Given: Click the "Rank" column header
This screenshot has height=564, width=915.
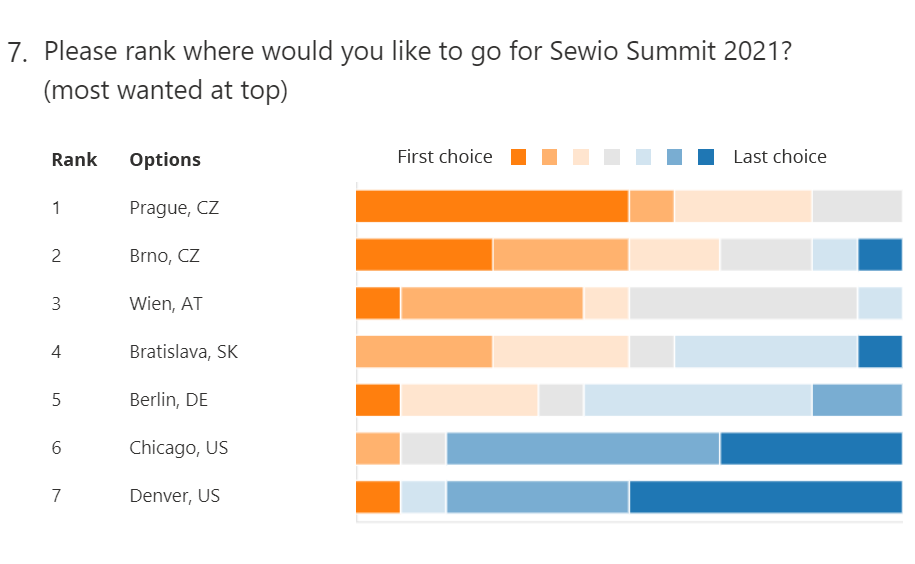Looking at the screenshot, I should click(x=74, y=159).
